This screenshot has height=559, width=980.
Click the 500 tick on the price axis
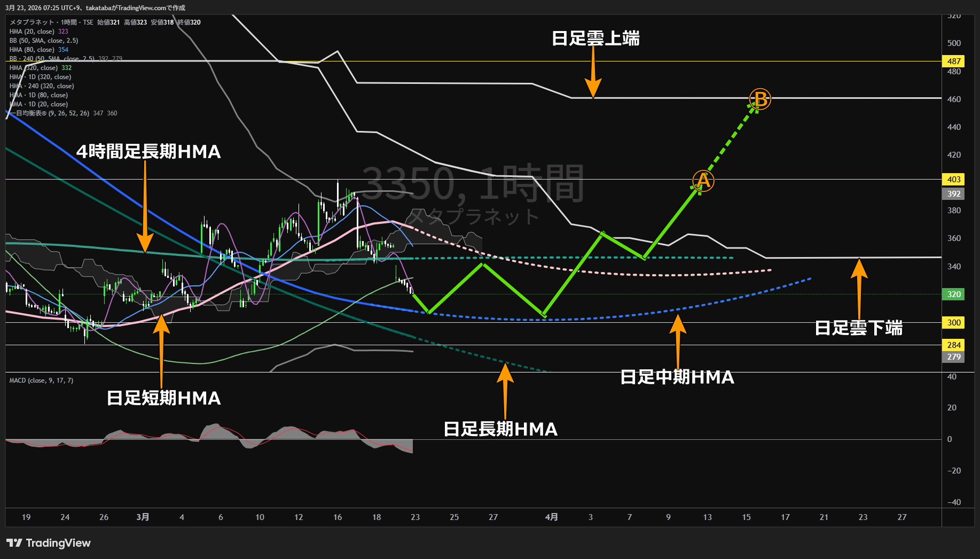click(x=954, y=43)
